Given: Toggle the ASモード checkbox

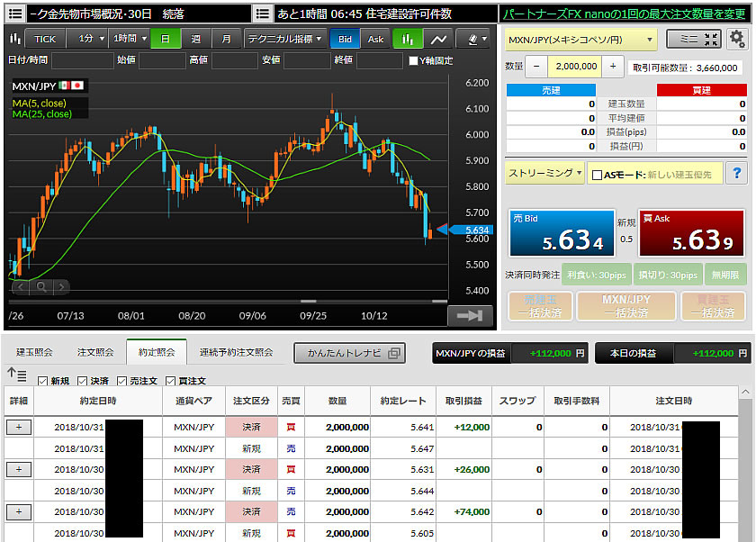Looking at the screenshot, I should coord(597,175).
